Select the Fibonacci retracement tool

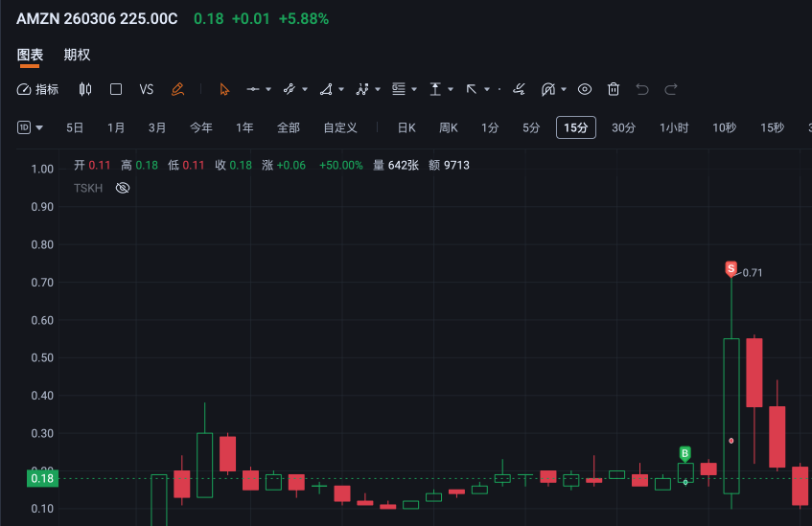[x=399, y=89]
